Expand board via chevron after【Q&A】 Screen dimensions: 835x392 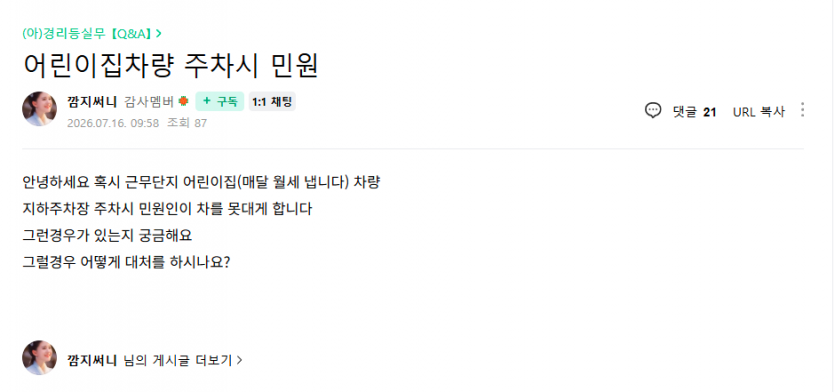tap(159, 34)
